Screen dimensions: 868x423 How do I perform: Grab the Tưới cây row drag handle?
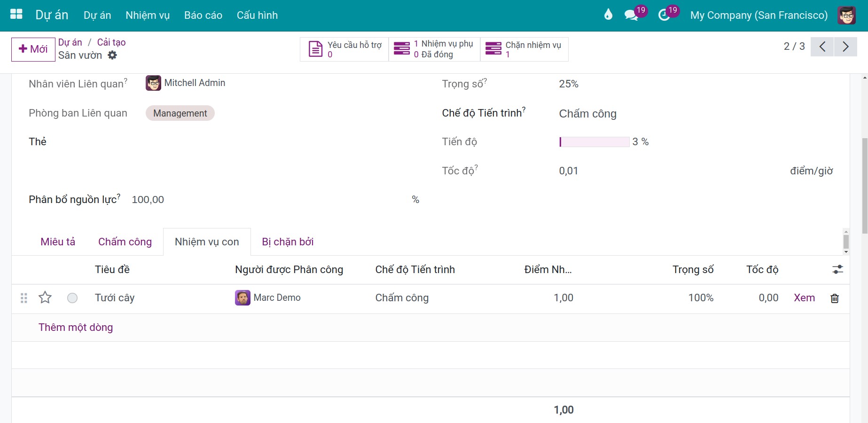pos(24,298)
